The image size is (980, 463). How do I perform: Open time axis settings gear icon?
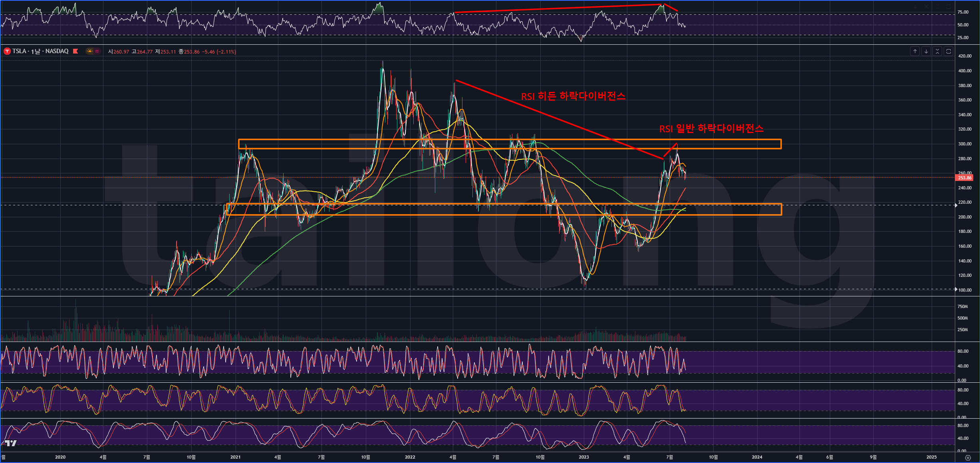click(x=967, y=457)
